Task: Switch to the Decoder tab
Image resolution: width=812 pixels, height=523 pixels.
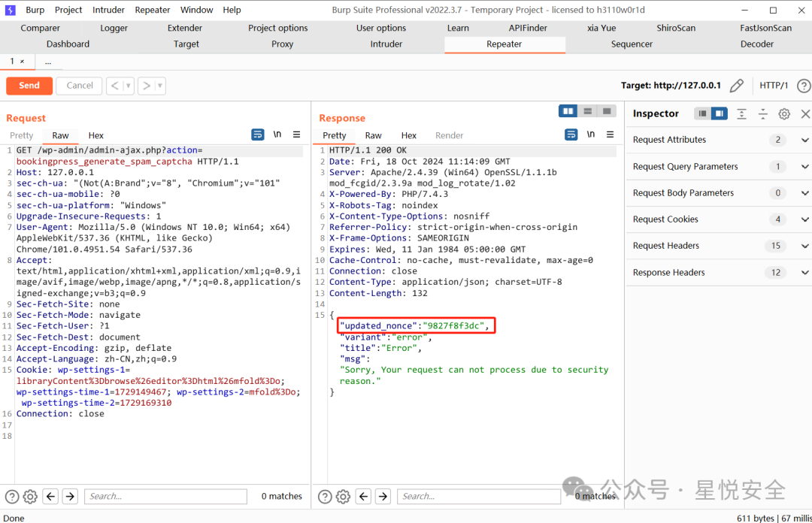Action: coord(756,44)
